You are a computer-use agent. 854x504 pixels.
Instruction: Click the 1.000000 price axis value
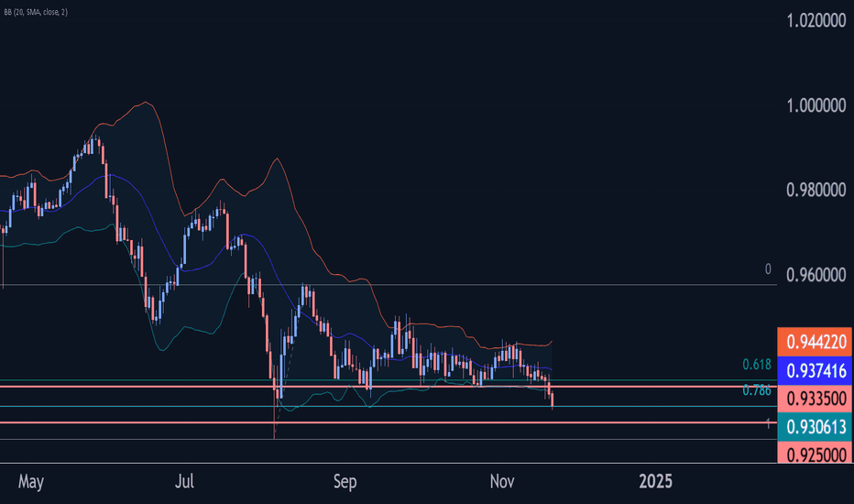pyautogui.click(x=816, y=105)
